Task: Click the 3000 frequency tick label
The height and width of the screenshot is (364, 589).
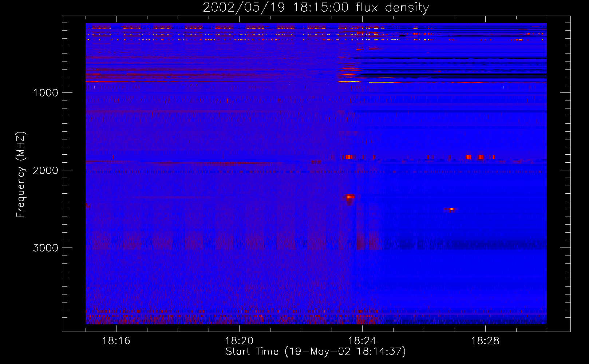Action: 46,248
